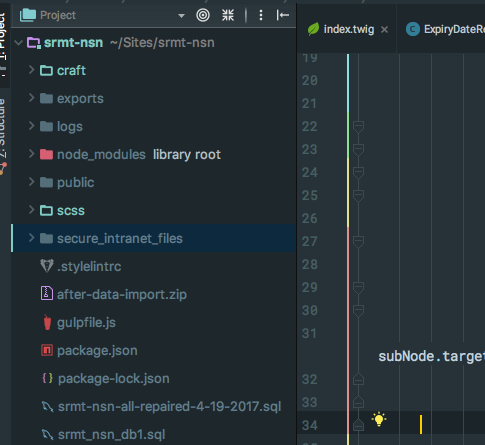This screenshot has width=485, height=445.
Task: Click the package.json npm icon
Action: [47, 350]
